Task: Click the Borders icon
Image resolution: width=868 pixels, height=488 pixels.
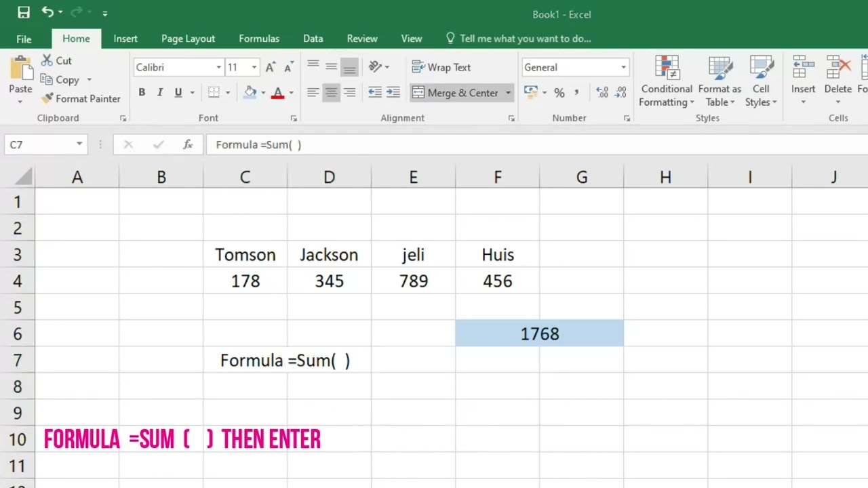Action: coord(214,92)
